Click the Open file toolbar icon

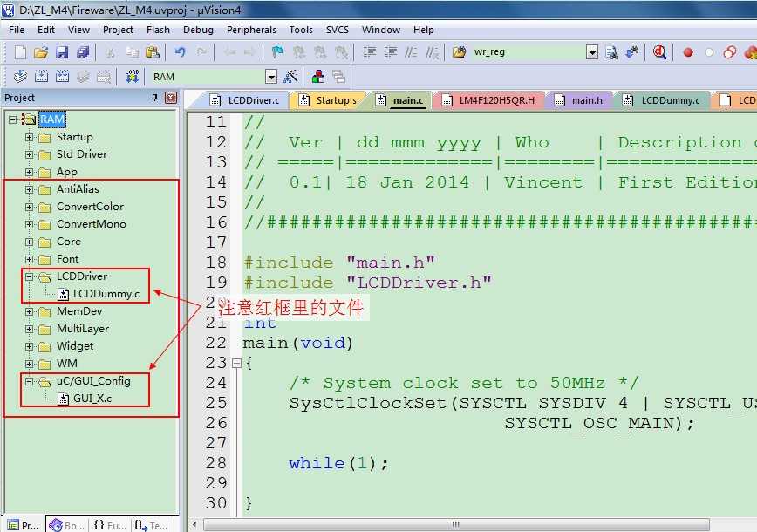coord(40,52)
